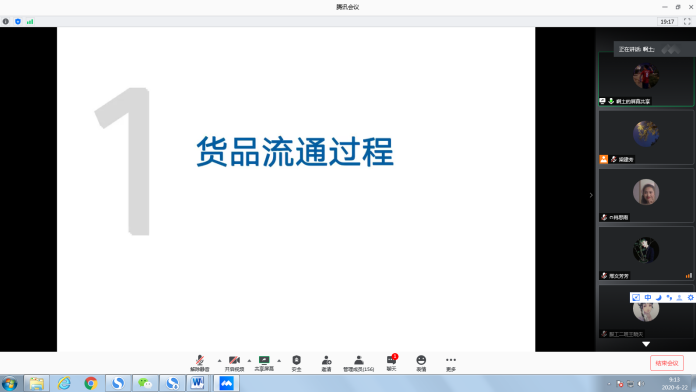Click the meeting info icon at top left

point(6,21)
